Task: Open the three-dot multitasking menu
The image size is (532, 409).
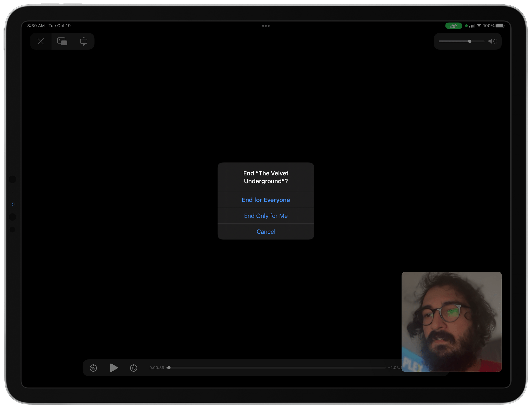Action: point(266,26)
